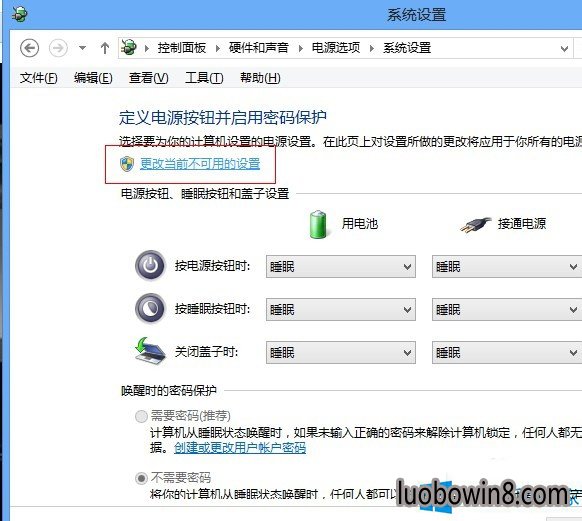Click the power plug icon
Image resolution: width=582 pixels, height=521 pixels.
476,225
